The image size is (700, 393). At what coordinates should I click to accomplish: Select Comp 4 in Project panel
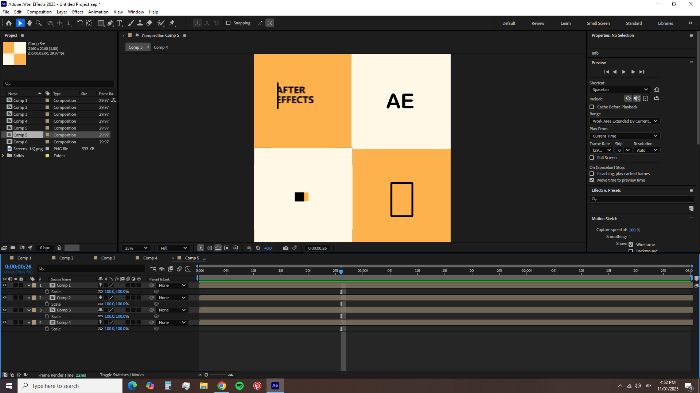pyautogui.click(x=20, y=121)
